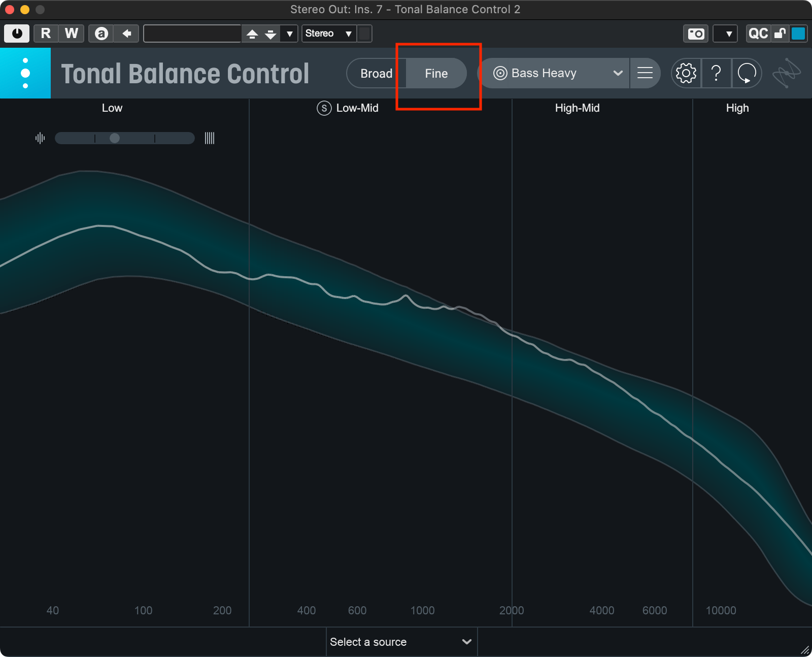Click the blue quick control color square
The width and height of the screenshot is (812, 657).
[798, 34]
